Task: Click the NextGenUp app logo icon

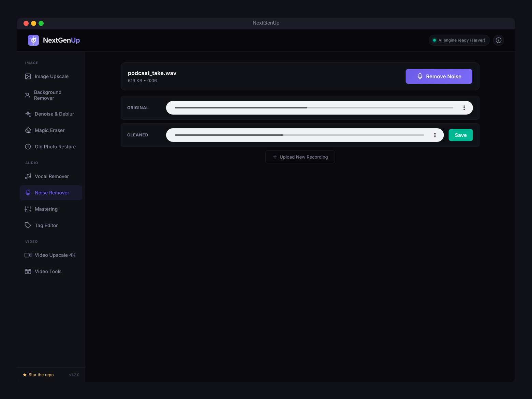Action: click(33, 40)
